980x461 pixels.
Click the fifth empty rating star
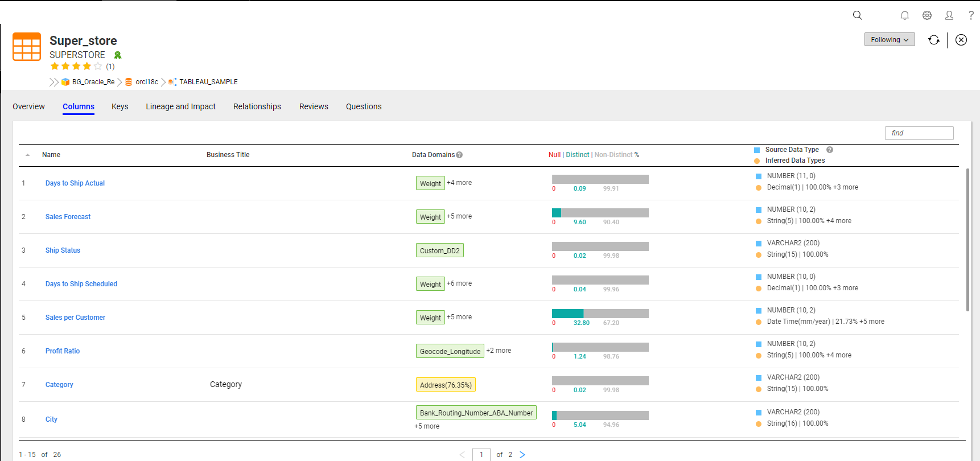coord(98,66)
